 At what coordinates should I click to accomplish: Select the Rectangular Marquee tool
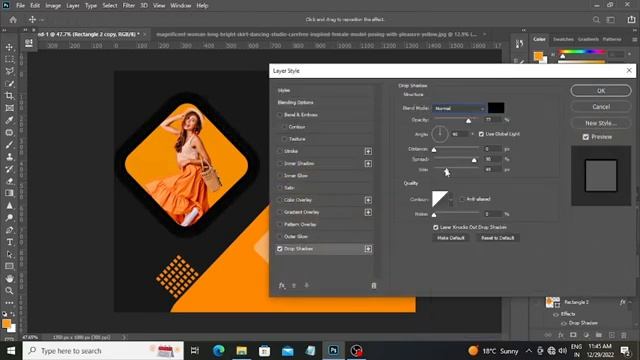click(9, 60)
